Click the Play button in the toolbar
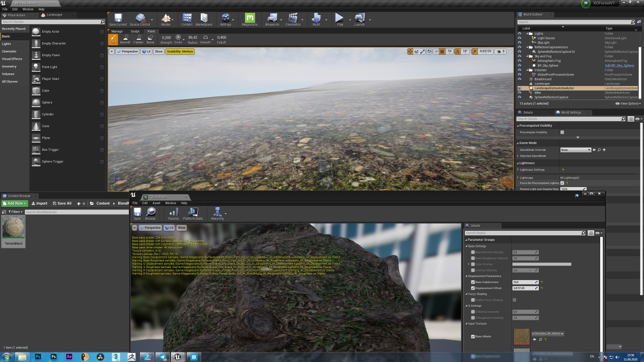The image size is (644, 362). click(340, 20)
